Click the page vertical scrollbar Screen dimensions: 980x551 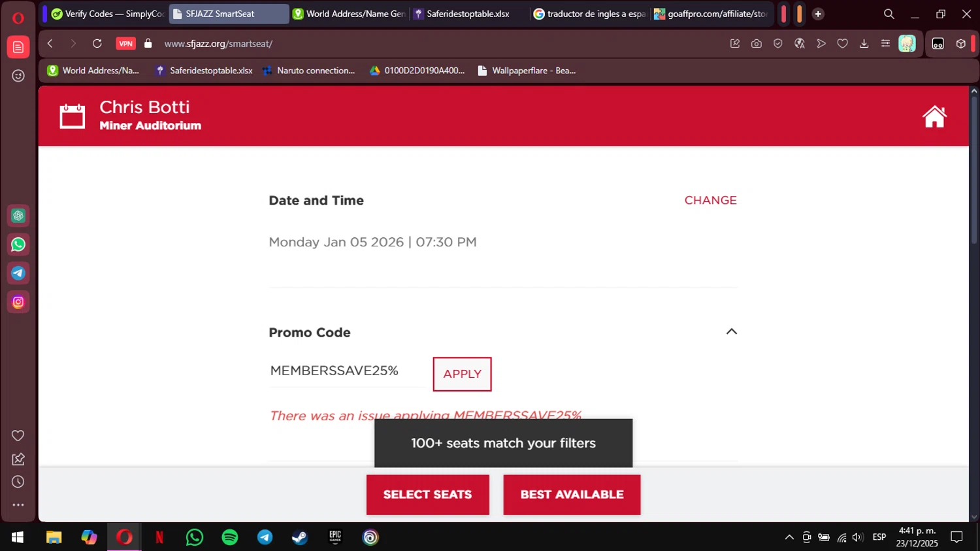(974, 170)
